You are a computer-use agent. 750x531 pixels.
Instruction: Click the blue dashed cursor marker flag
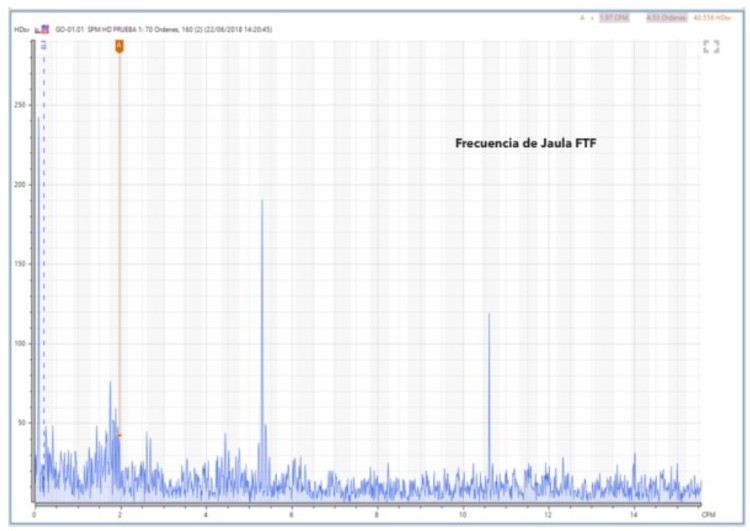point(43,46)
